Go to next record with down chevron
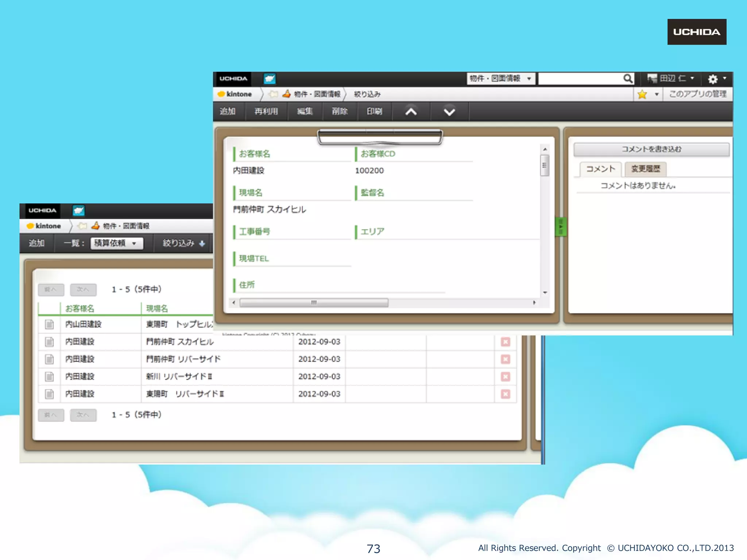The height and width of the screenshot is (560, 747). (x=449, y=112)
